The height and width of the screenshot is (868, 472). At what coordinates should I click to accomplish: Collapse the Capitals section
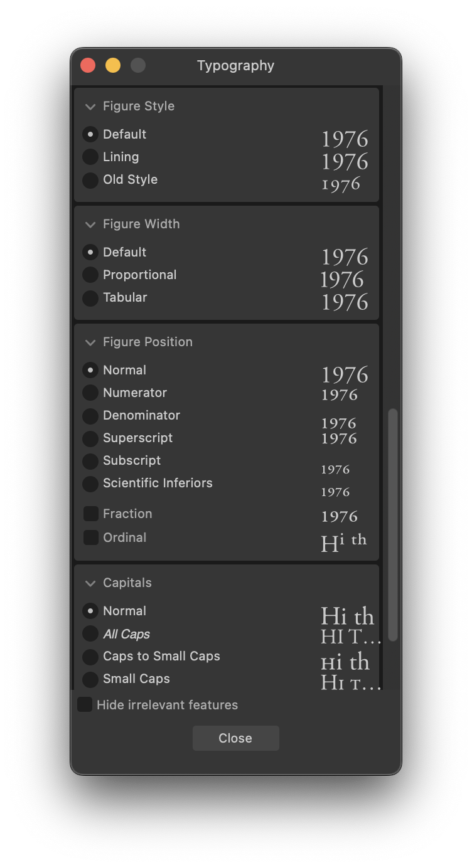pos(90,583)
